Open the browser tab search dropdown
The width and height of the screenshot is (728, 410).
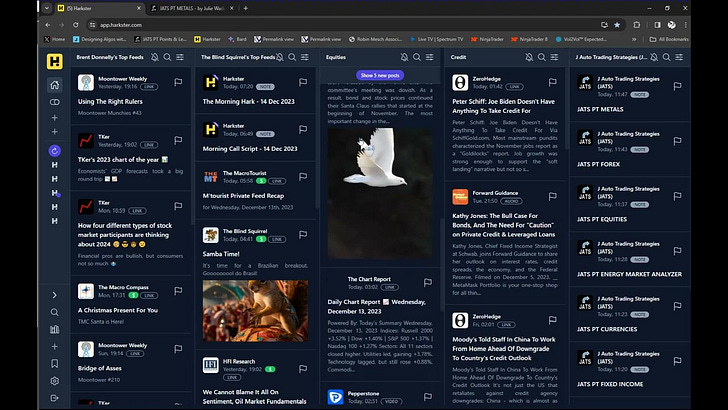click(46, 8)
